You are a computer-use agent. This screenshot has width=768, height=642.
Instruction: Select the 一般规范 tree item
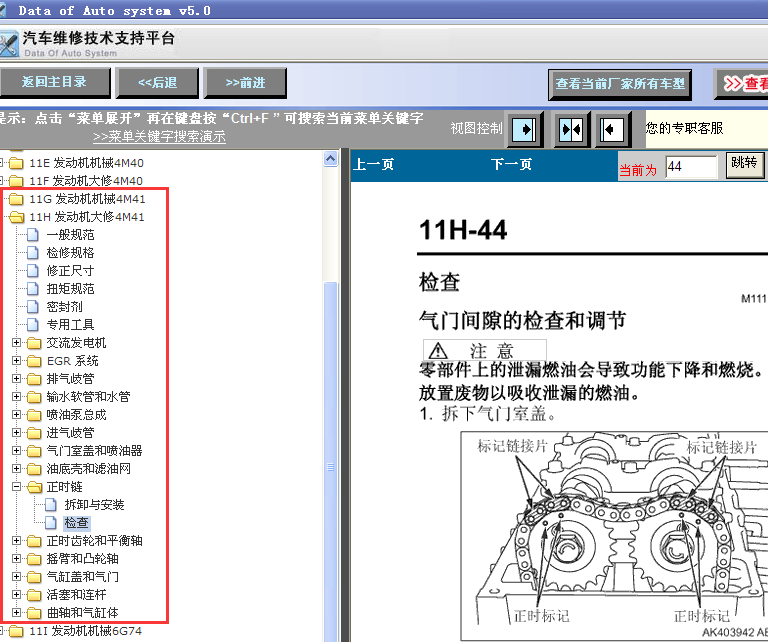click(x=71, y=235)
